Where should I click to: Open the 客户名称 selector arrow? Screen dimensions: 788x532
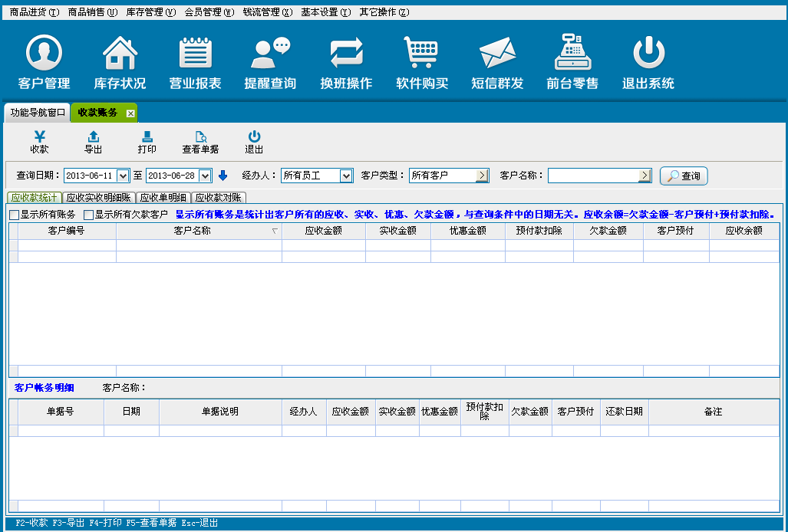645,175
